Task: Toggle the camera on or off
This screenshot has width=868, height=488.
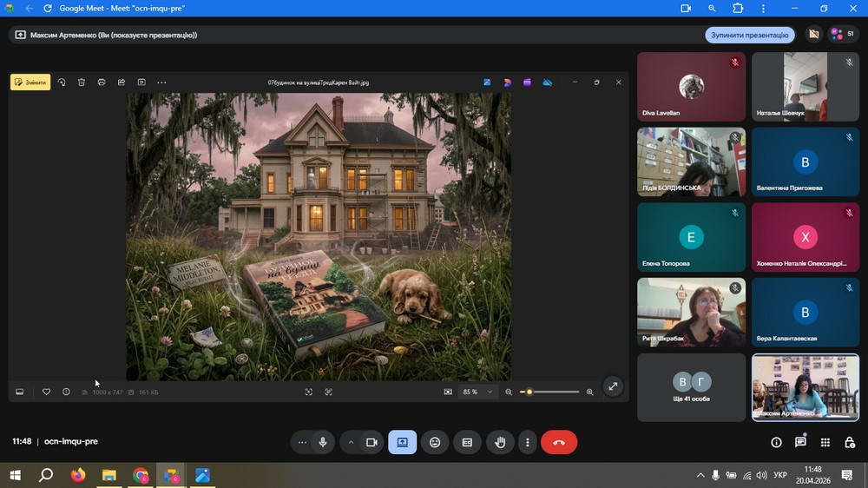Action: [371, 442]
